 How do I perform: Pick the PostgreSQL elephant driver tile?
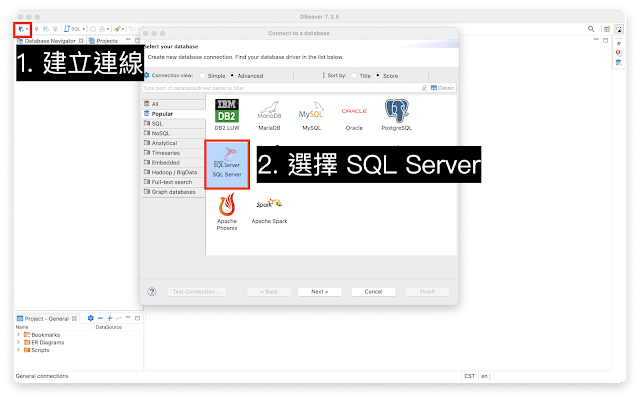[396, 115]
